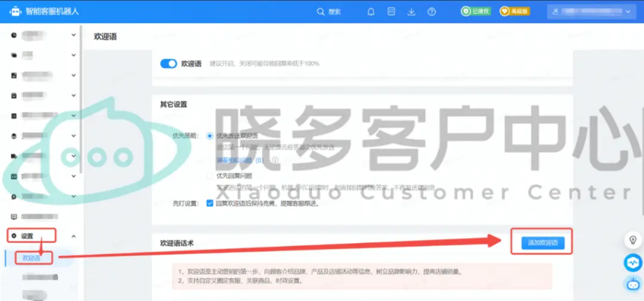Click the user avatar icon in header
The image size is (644, 301).
pos(556,12)
